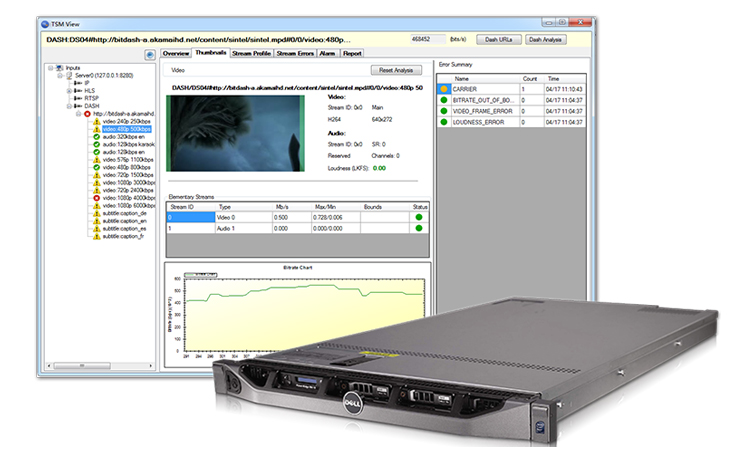Expand the HLS input node
The height and width of the screenshot is (450, 750).
[x=68, y=90]
